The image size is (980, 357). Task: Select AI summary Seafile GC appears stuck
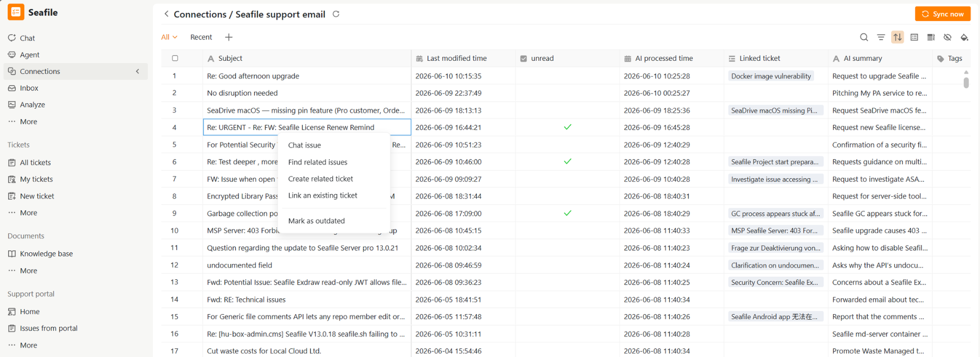click(x=880, y=213)
